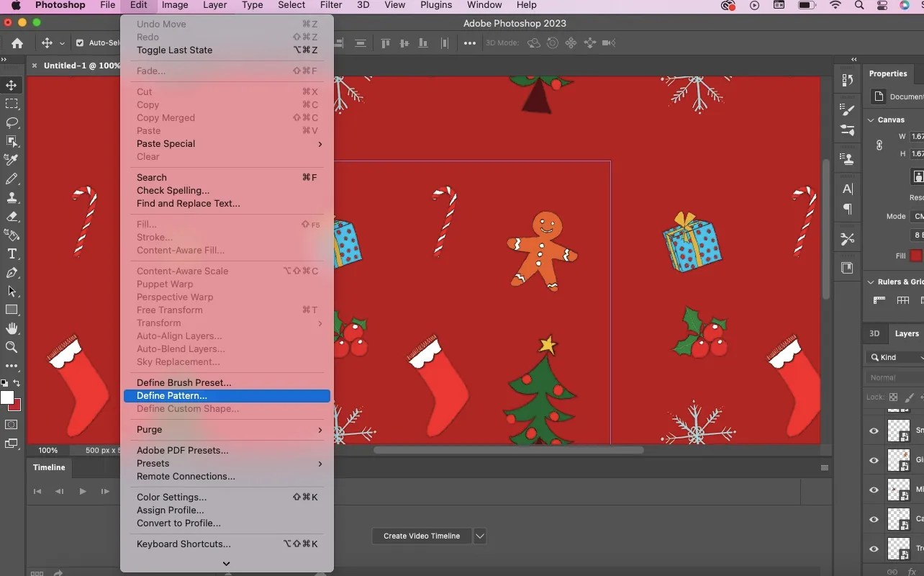Open the Filter menu
The width and height of the screenshot is (924, 576).
[x=331, y=5]
